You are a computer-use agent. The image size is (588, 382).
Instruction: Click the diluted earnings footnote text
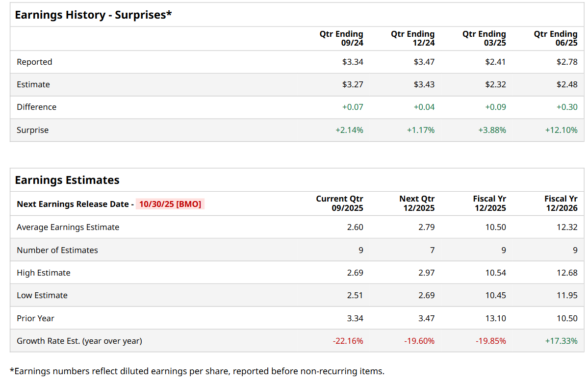(x=197, y=371)
